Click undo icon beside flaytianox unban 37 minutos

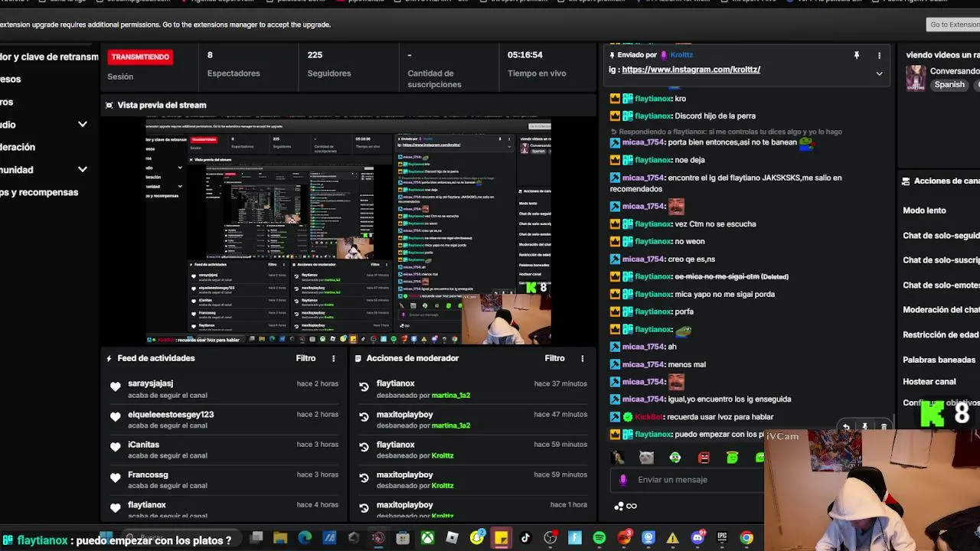click(x=364, y=387)
